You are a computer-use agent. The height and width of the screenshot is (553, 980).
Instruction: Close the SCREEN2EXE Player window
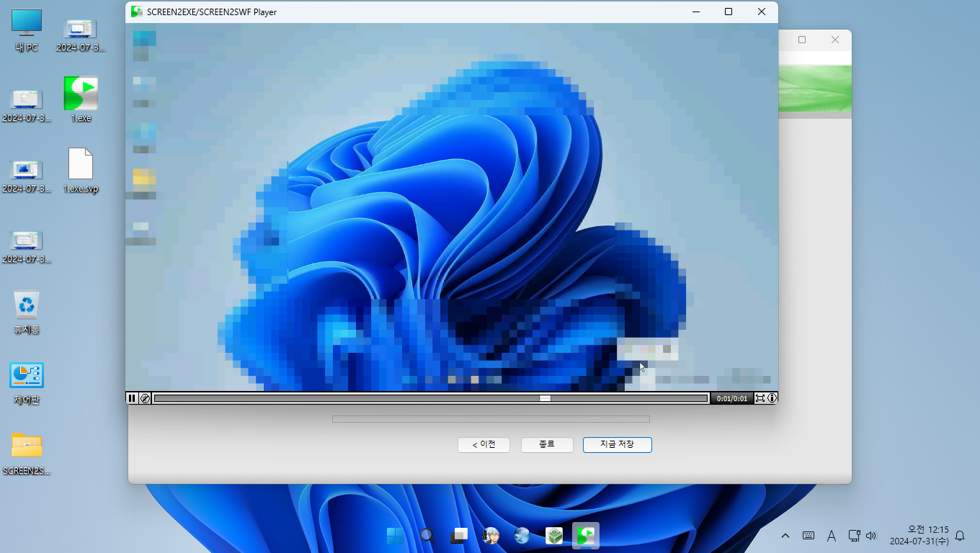[762, 12]
